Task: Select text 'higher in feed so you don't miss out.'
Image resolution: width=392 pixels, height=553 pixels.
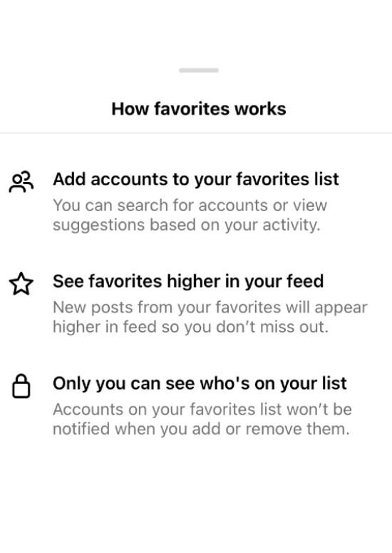Action: point(190,327)
